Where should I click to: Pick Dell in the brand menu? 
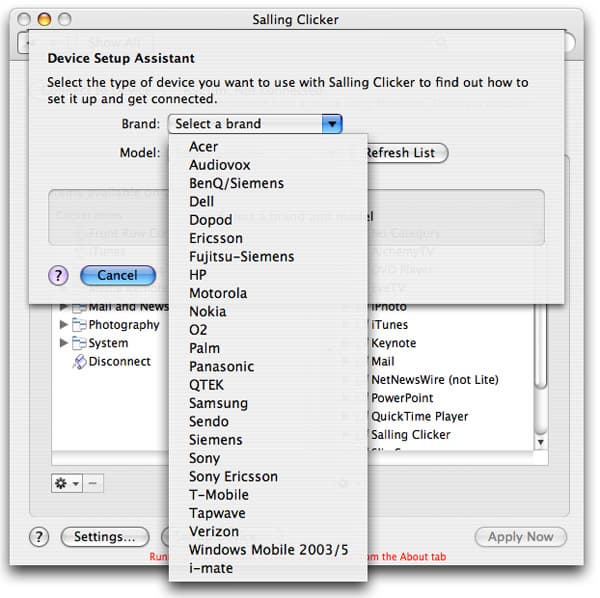click(x=268, y=202)
